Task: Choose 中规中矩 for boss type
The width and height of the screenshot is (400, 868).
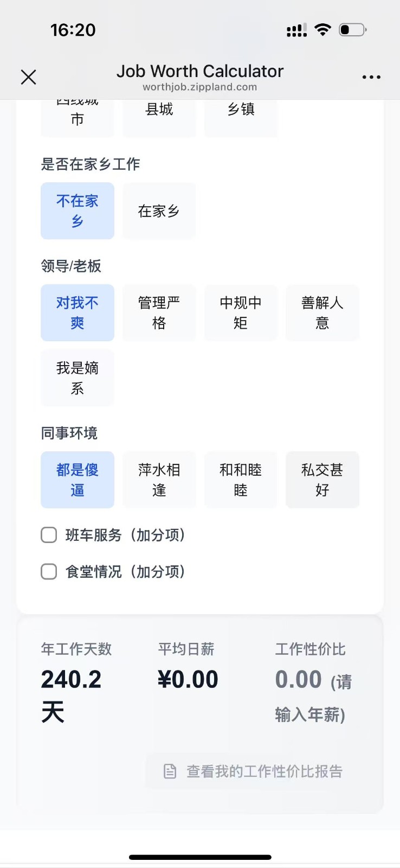Action: [241, 312]
